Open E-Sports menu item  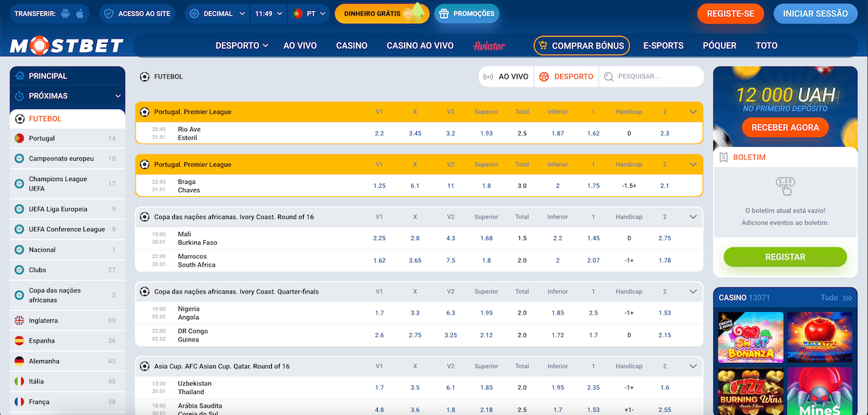[663, 45]
